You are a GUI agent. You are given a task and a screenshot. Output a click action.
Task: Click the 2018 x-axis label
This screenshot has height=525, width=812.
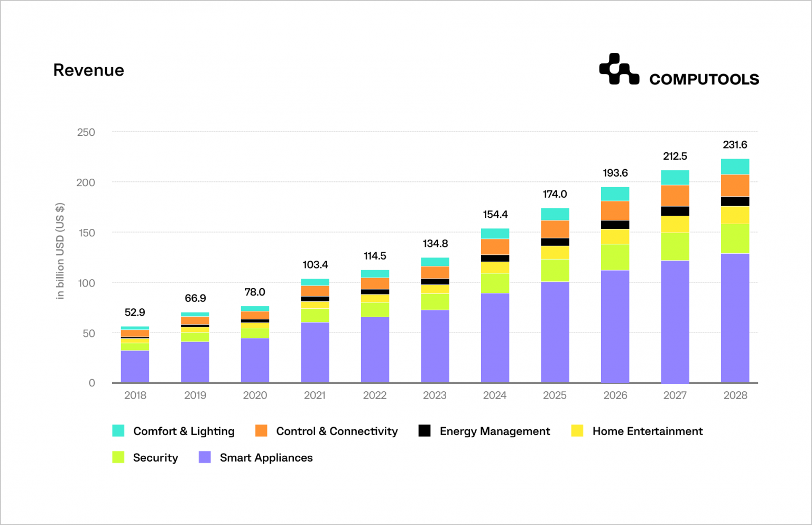(135, 395)
